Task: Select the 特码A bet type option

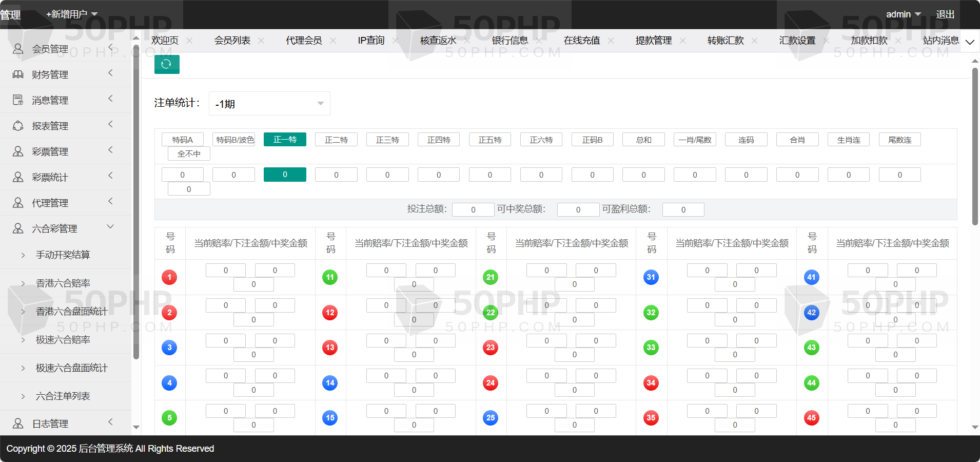Action: click(183, 140)
